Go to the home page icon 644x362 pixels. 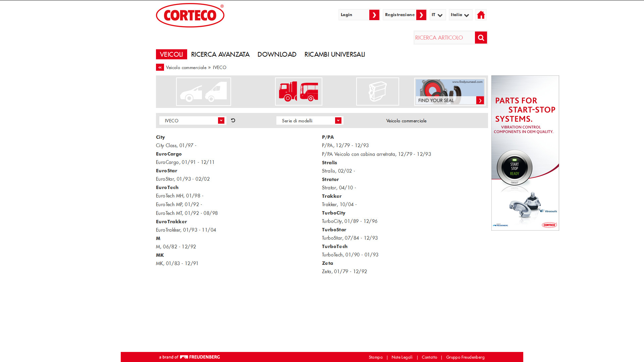(481, 15)
